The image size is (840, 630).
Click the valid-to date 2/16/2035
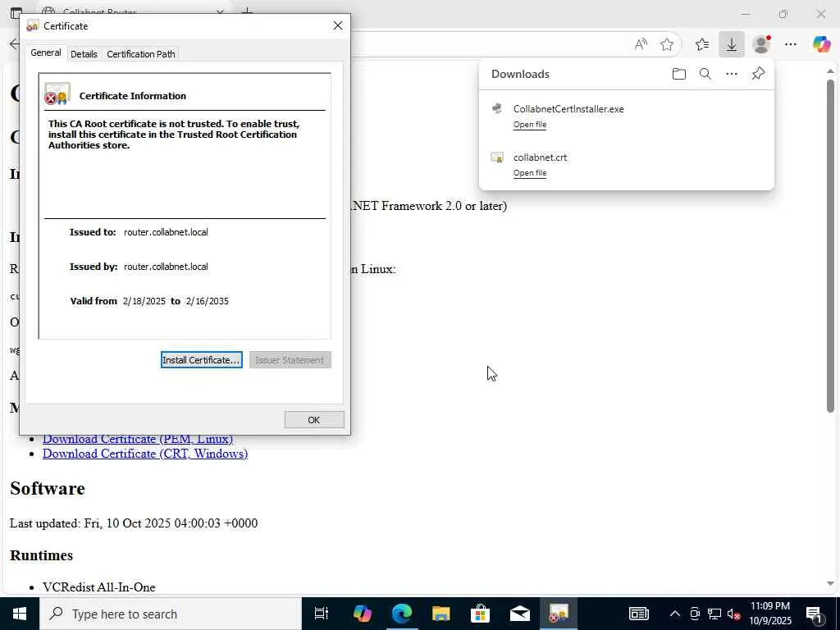(x=208, y=301)
